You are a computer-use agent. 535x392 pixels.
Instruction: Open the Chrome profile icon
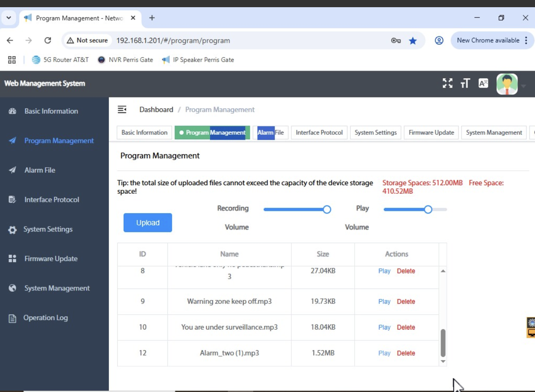tap(439, 40)
